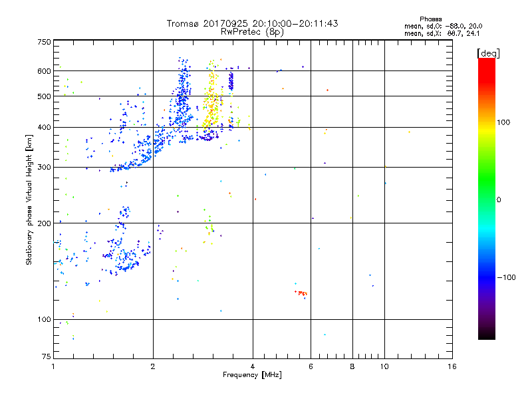Click the '100' y-axis tick label
This screenshot has width=532, height=399.
click(44, 319)
